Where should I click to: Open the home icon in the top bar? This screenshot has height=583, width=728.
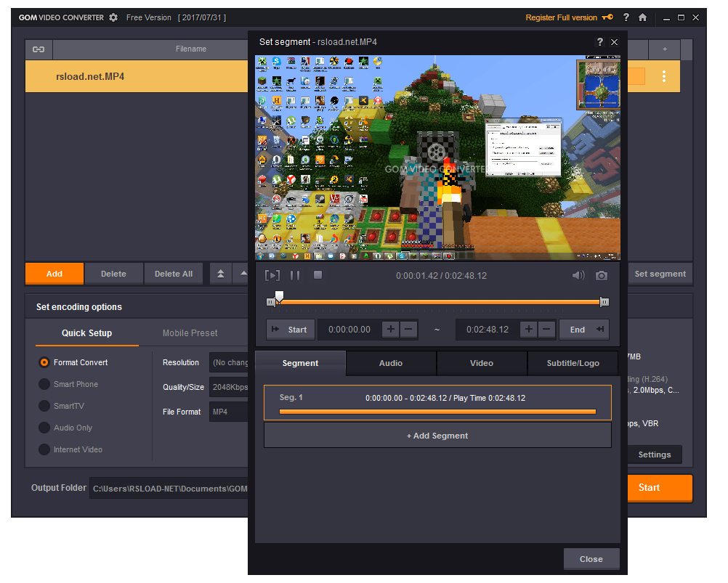(642, 17)
